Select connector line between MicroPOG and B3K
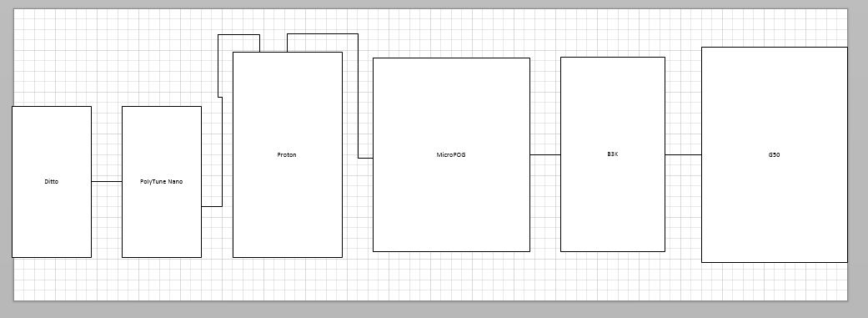 coord(545,154)
